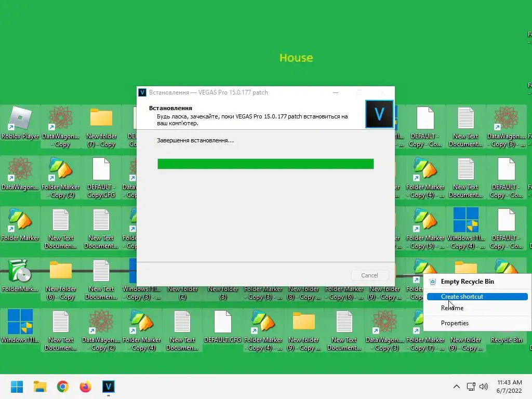Viewport: 532px width, 399px height.
Task: Select Folder Marker - Copy (2) shortcut
Action: [x=61, y=178]
